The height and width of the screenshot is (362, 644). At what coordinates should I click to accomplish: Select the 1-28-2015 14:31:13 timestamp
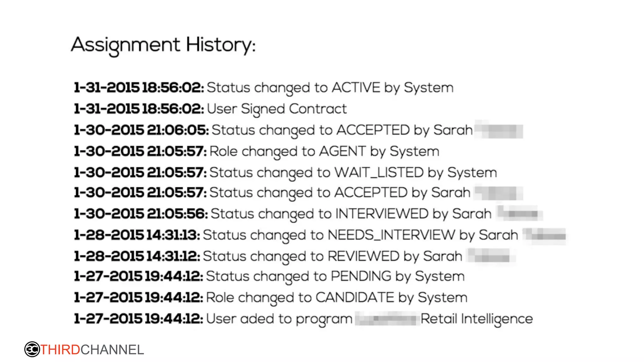(x=137, y=235)
